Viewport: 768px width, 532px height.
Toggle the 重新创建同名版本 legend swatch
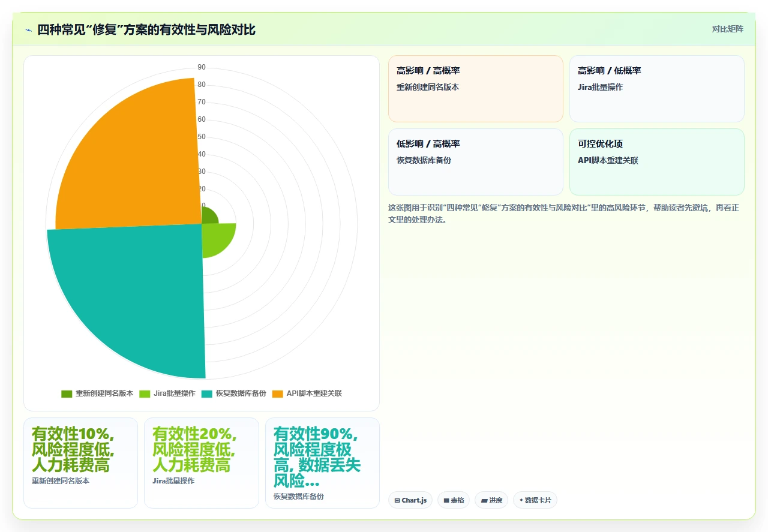[67, 394]
